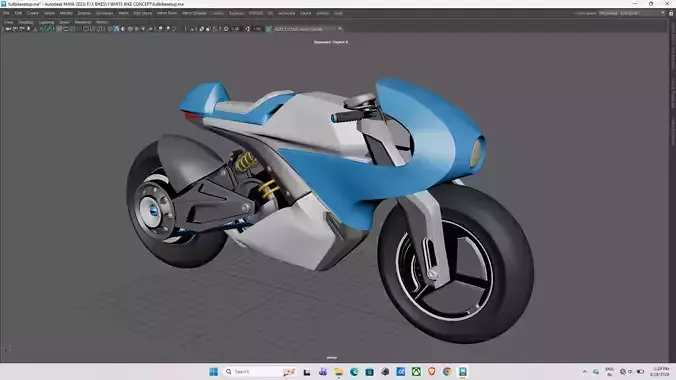Edit the gamma value field 1.00

point(257,29)
